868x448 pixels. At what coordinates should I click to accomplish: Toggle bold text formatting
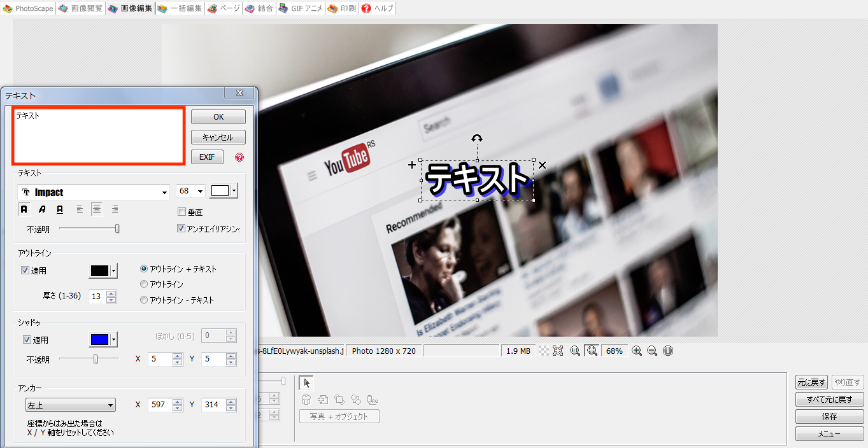[24, 209]
